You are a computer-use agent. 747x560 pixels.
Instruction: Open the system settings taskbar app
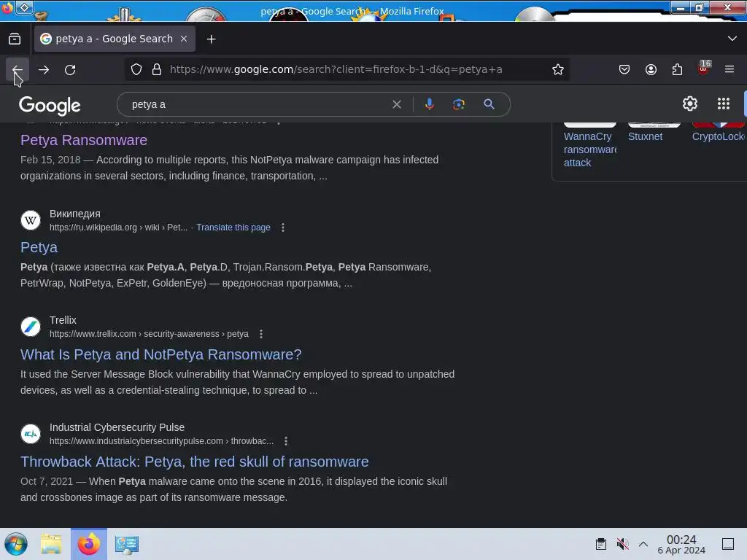(126, 544)
